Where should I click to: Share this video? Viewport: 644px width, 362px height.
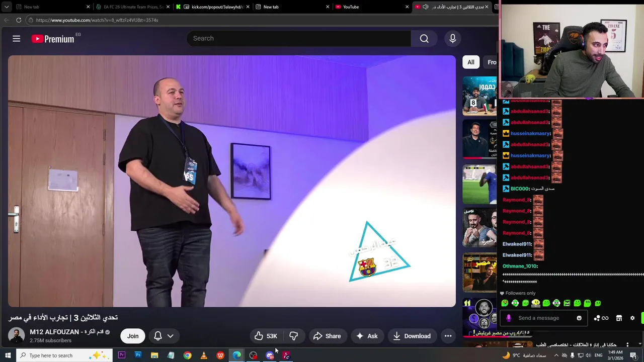tap(327, 336)
